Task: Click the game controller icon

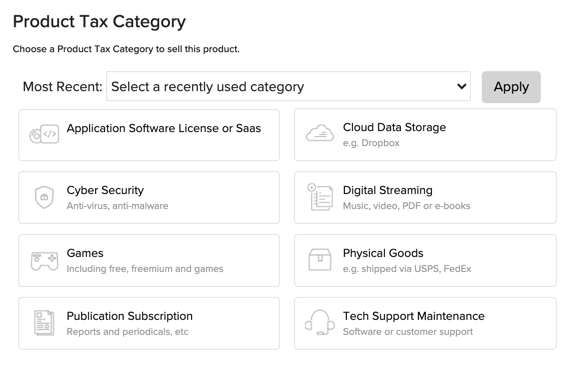Action: pyautogui.click(x=44, y=261)
